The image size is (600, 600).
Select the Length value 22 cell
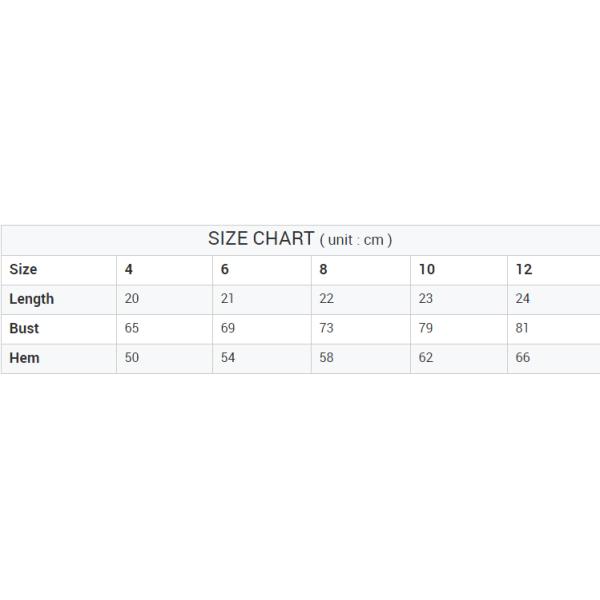327,299
